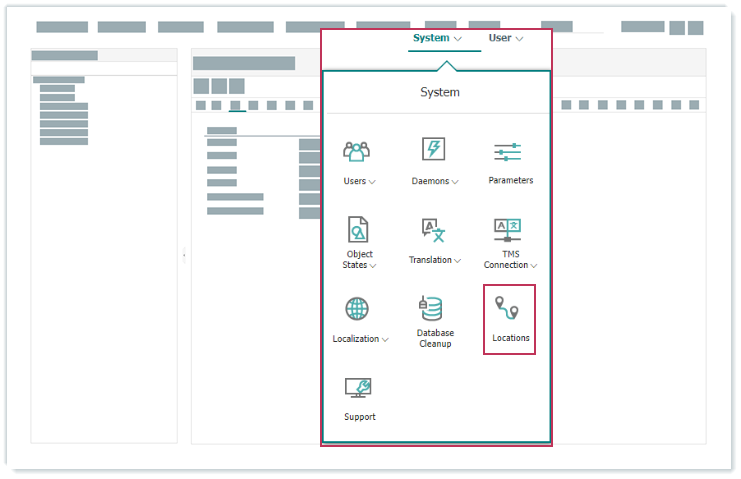Select the Parameters sliders icon
Screen dimensions: 741x479
click(x=508, y=152)
